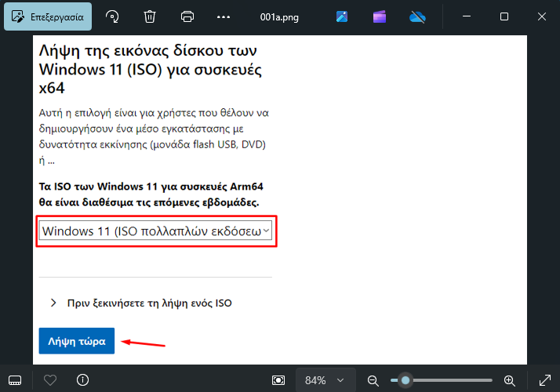Screen dimensions: 560x392
Task: Enter full screen with the diagonal arrows icon
Action: (544, 380)
